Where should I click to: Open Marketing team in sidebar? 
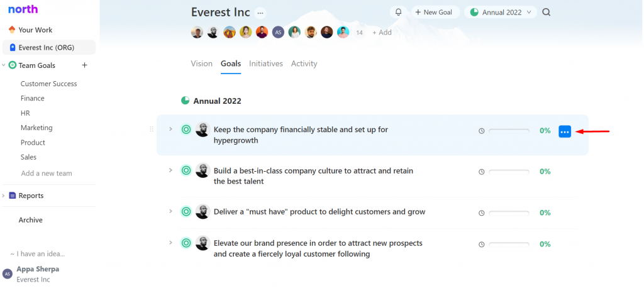pos(36,128)
